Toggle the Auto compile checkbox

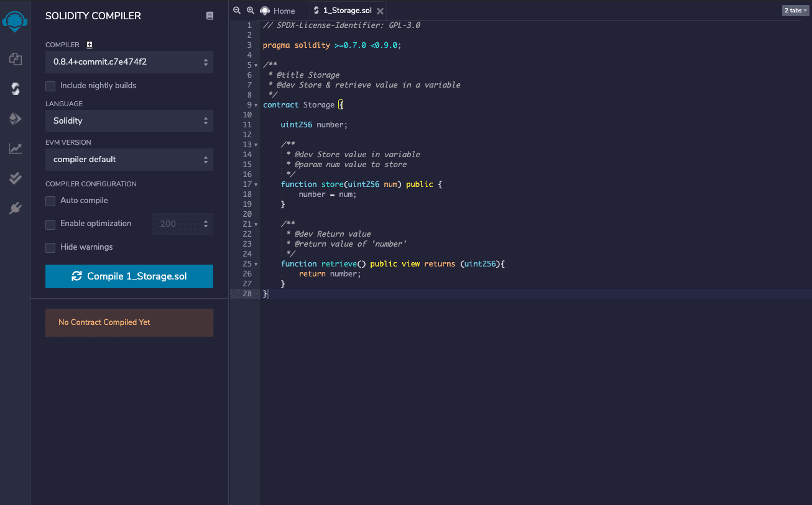[50, 201]
